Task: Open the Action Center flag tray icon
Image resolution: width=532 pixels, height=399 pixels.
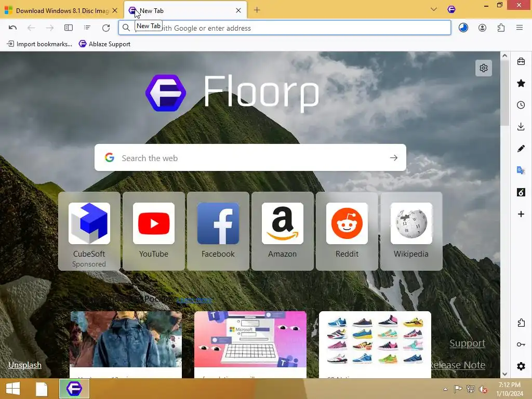Action: tap(458, 389)
